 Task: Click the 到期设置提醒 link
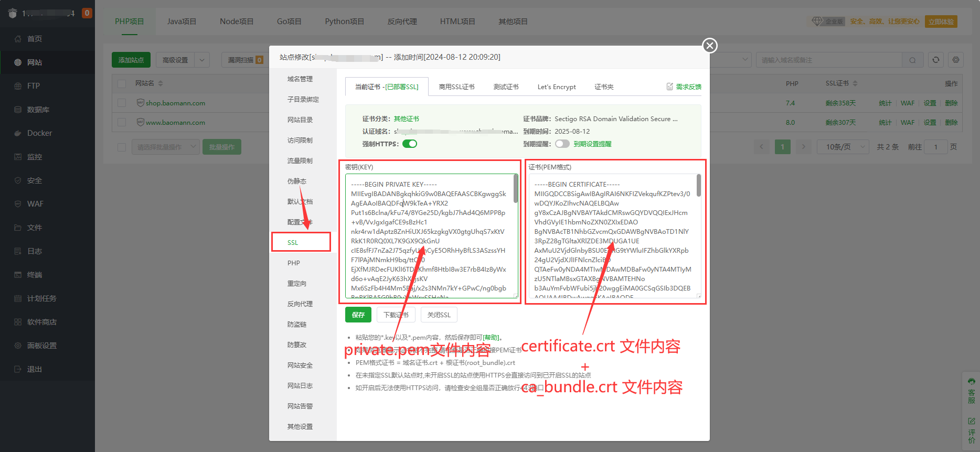[x=592, y=144]
